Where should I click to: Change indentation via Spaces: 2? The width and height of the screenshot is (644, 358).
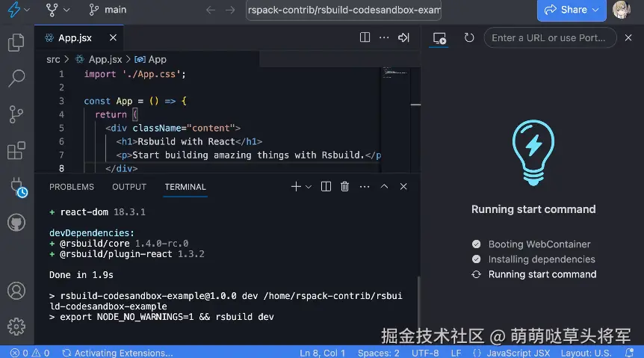378,353
